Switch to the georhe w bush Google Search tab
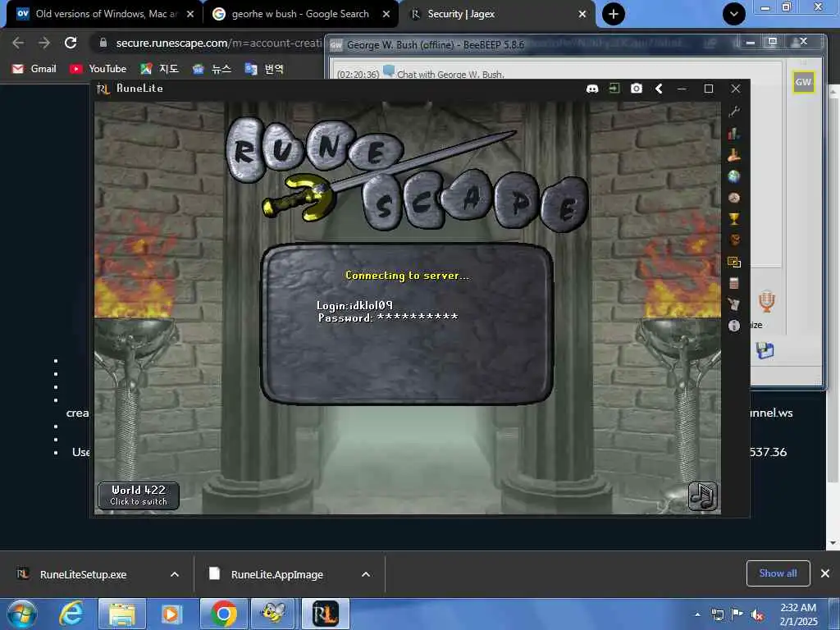Image resolution: width=840 pixels, height=630 pixels. [x=300, y=14]
